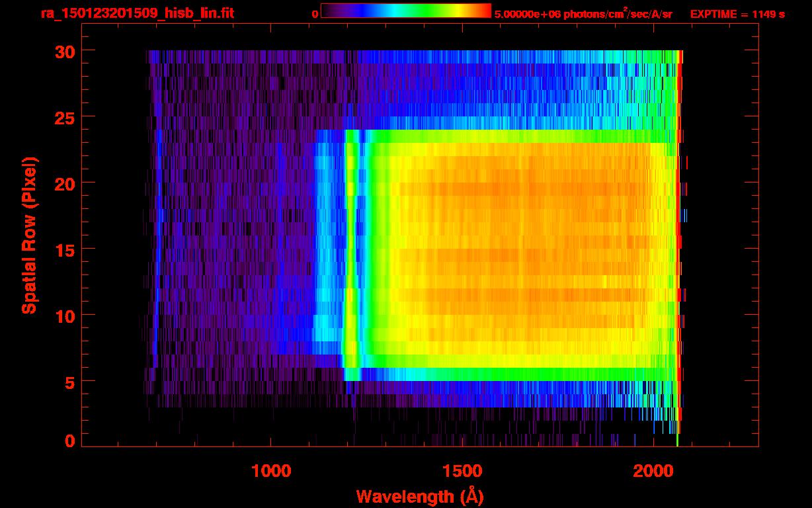Click the red vertical edge at the spectrum's right side

pyautogui.click(x=679, y=251)
